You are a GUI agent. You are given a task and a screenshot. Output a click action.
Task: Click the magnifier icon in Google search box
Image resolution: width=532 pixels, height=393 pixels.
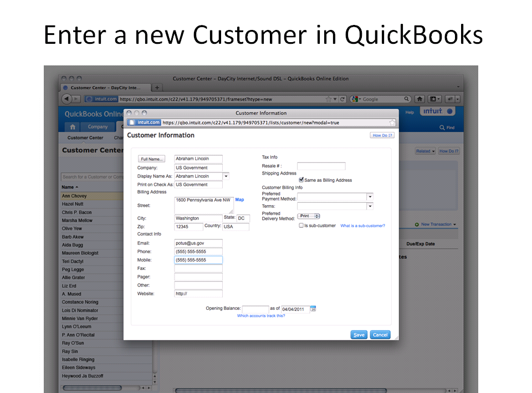pos(406,99)
